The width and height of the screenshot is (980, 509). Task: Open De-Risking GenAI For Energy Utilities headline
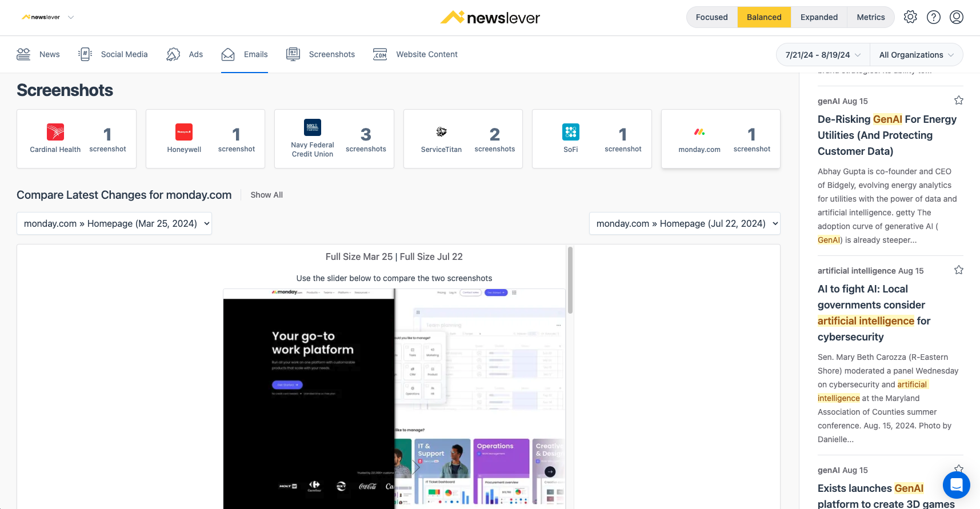pos(887,135)
